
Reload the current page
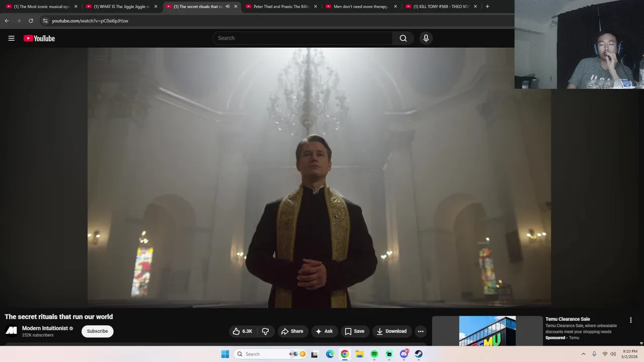[31, 21]
